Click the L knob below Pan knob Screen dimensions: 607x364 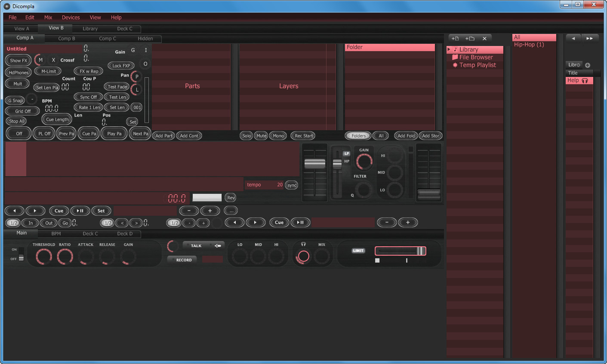tap(137, 90)
